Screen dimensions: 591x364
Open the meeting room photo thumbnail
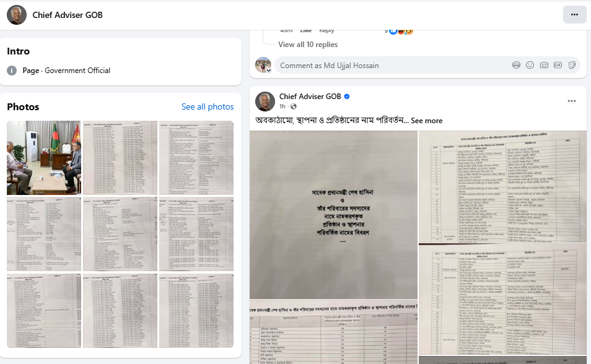coord(44,157)
